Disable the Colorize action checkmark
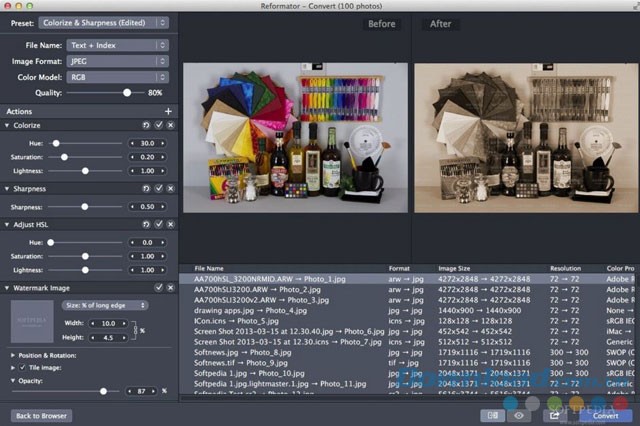 coord(159,125)
